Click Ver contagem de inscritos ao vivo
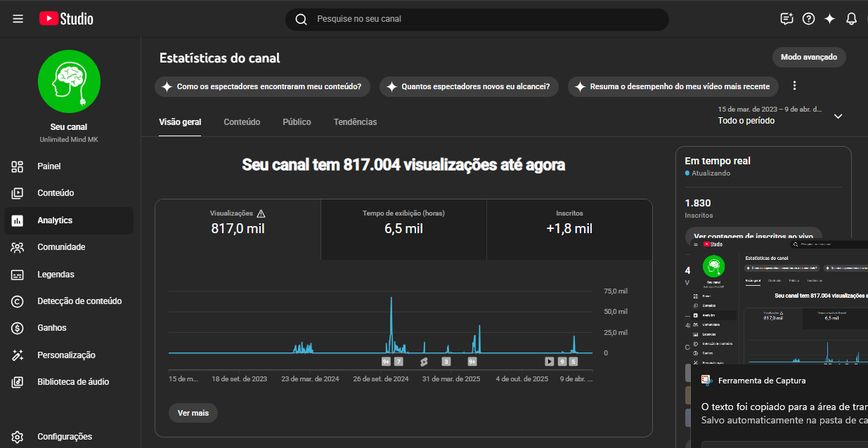Screen dimensions: 868x448 pyautogui.click(x=753, y=235)
